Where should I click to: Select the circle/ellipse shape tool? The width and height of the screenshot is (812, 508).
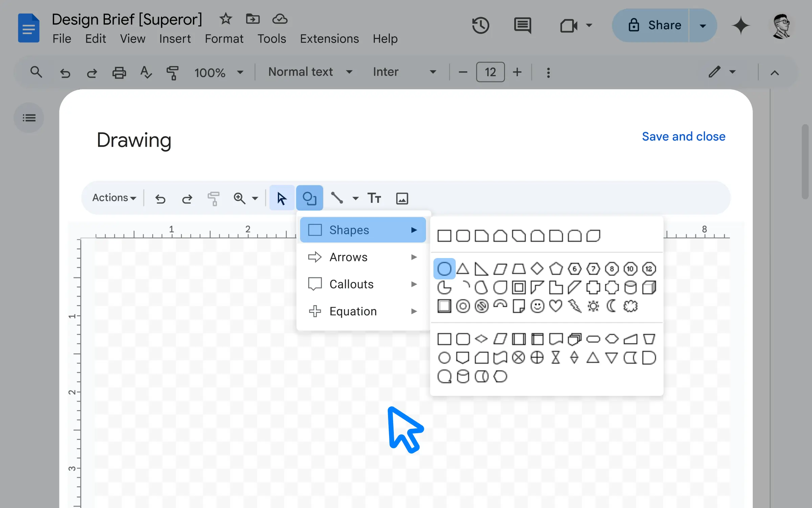click(x=444, y=269)
